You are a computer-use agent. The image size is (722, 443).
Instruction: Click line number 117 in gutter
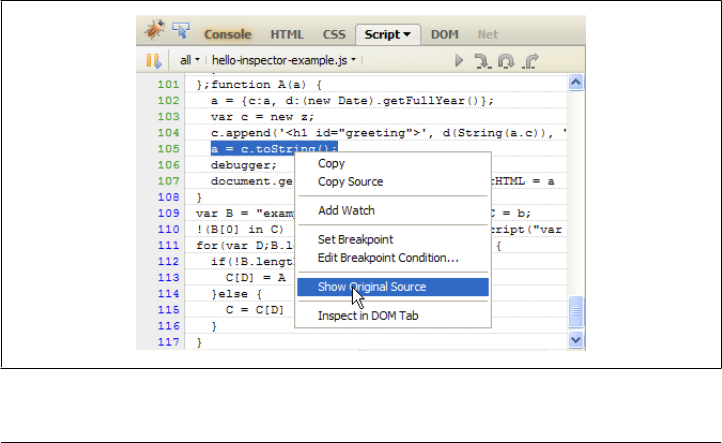pyautogui.click(x=168, y=342)
